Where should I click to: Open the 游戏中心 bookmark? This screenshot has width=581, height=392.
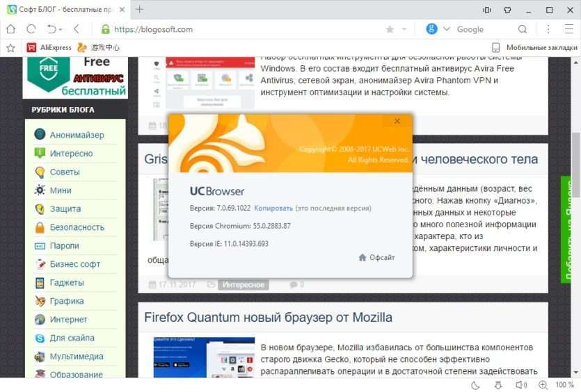coord(98,47)
